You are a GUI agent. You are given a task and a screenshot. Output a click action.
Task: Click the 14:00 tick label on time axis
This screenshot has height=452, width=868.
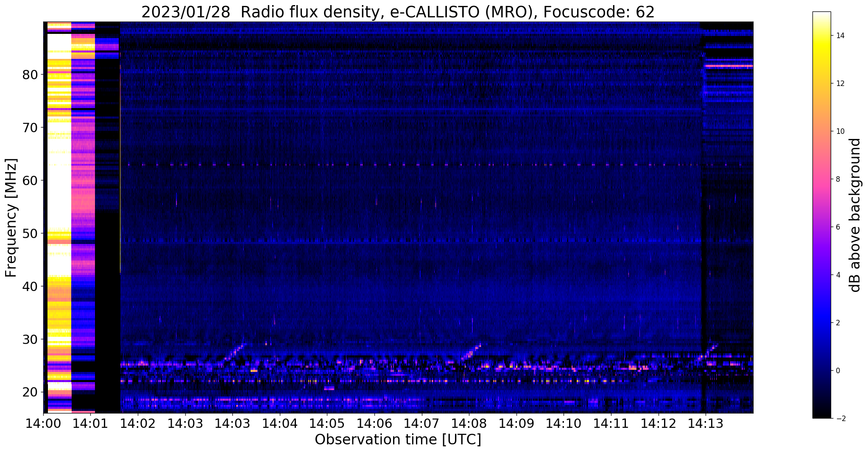[x=43, y=423]
